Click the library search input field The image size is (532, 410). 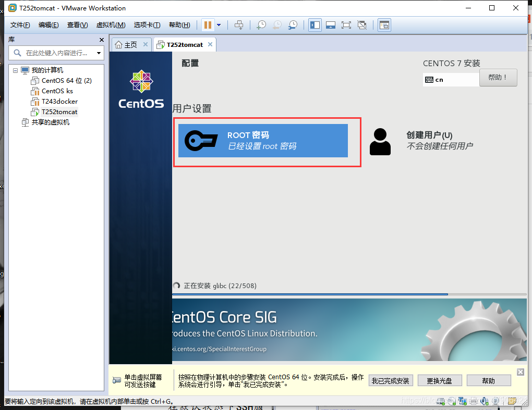[x=56, y=53]
